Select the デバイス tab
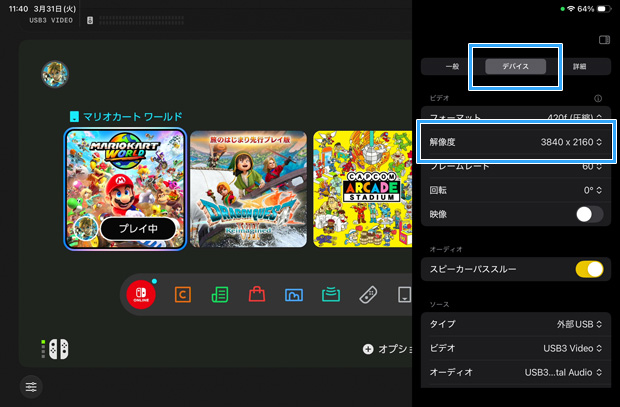 (x=516, y=66)
